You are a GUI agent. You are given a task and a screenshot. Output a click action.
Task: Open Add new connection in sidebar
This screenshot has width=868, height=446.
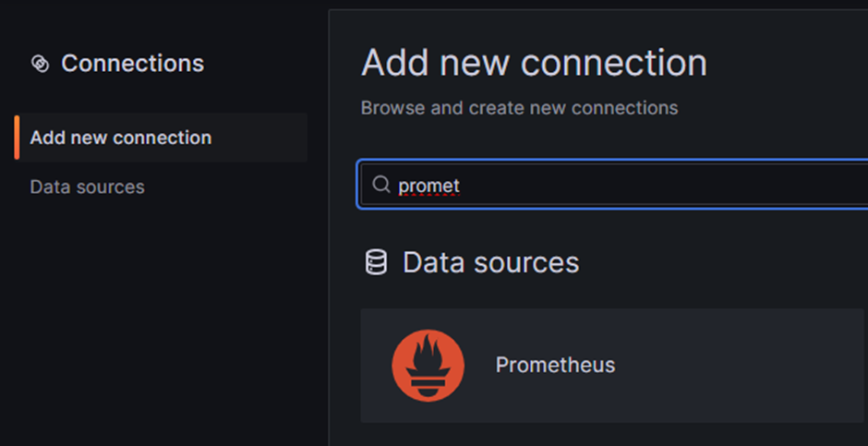[x=121, y=138]
